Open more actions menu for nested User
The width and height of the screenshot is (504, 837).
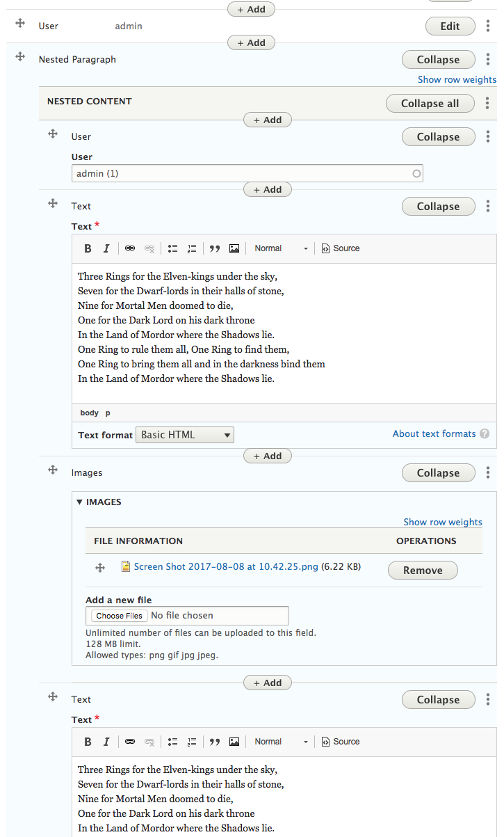click(x=488, y=137)
